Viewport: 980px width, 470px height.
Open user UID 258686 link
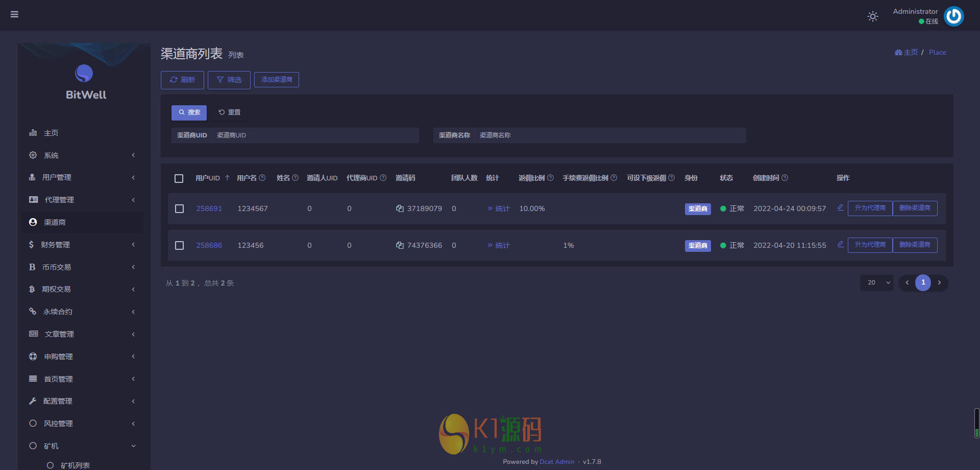(209, 245)
